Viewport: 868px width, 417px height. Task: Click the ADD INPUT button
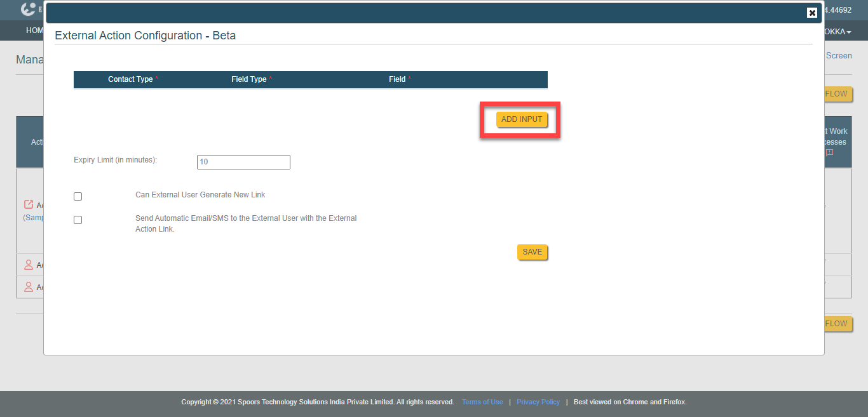coord(522,119)
